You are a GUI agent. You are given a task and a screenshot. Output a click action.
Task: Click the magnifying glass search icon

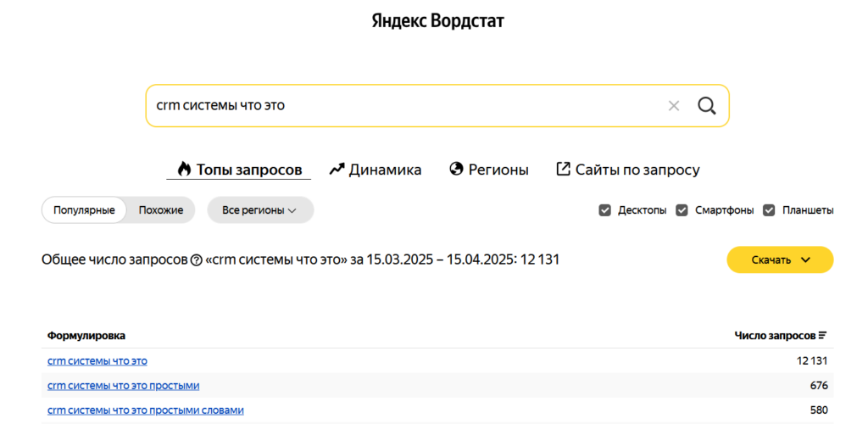click(x=706, y=106)
